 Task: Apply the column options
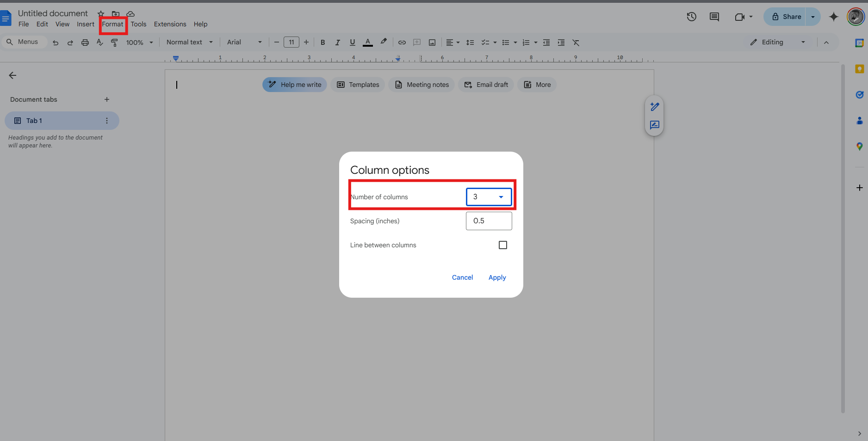[x=497, y=277]
